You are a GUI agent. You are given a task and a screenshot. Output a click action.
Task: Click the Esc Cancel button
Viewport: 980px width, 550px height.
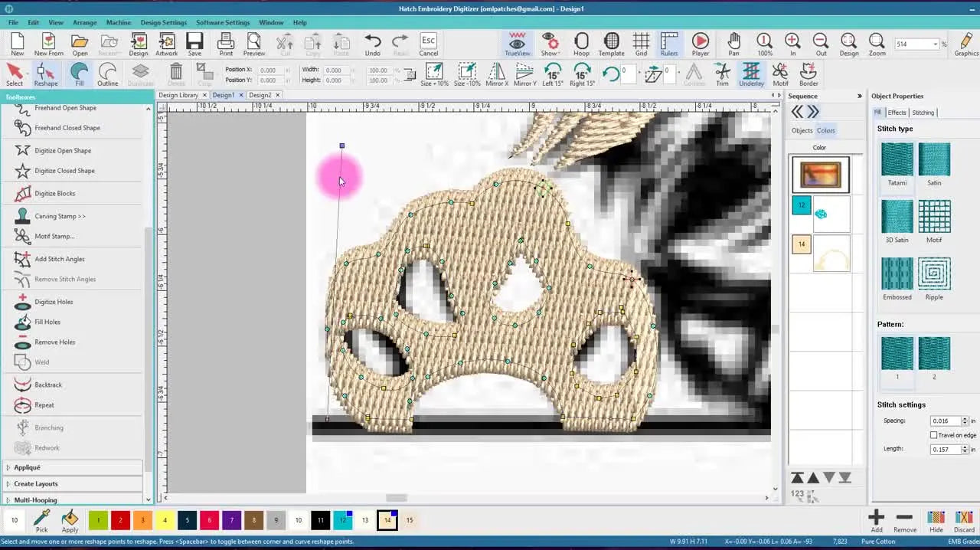pos(428,44)
